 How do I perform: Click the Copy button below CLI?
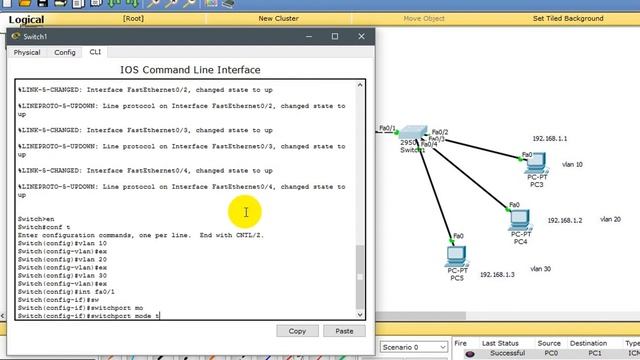[297, 331]
